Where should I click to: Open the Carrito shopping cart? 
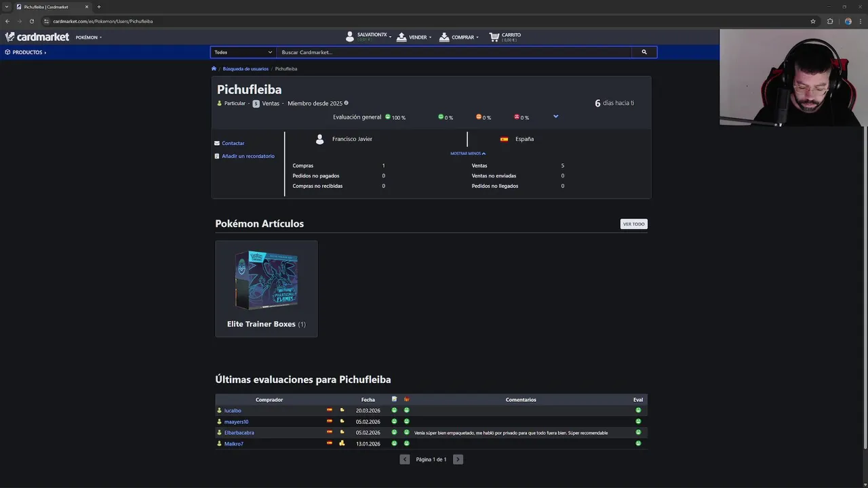click(505, 37)
